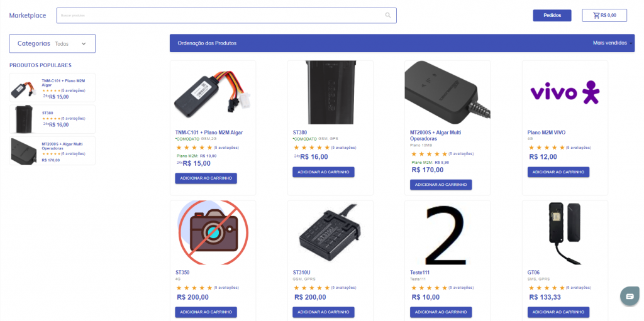Open the chat support bubble icon
Screen dimensions: 644x321
coord(630,297)
